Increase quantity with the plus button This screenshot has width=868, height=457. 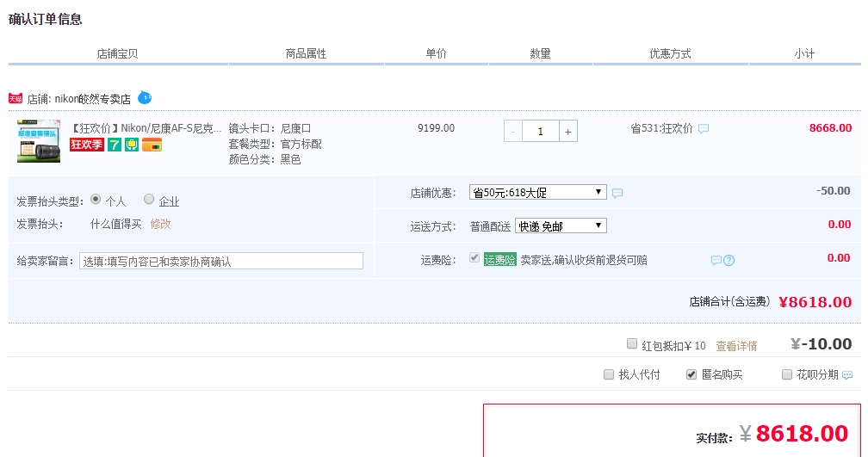click(568, 132)
